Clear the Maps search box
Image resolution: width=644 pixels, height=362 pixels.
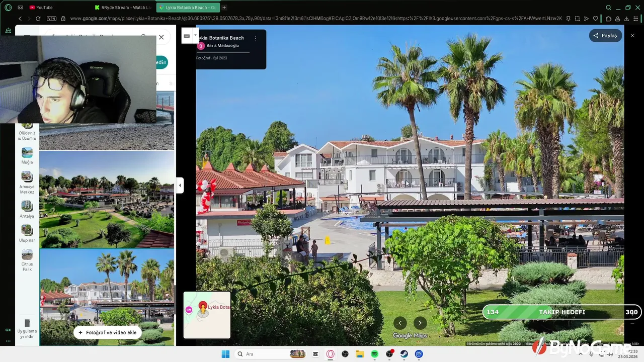coord(161,37)
